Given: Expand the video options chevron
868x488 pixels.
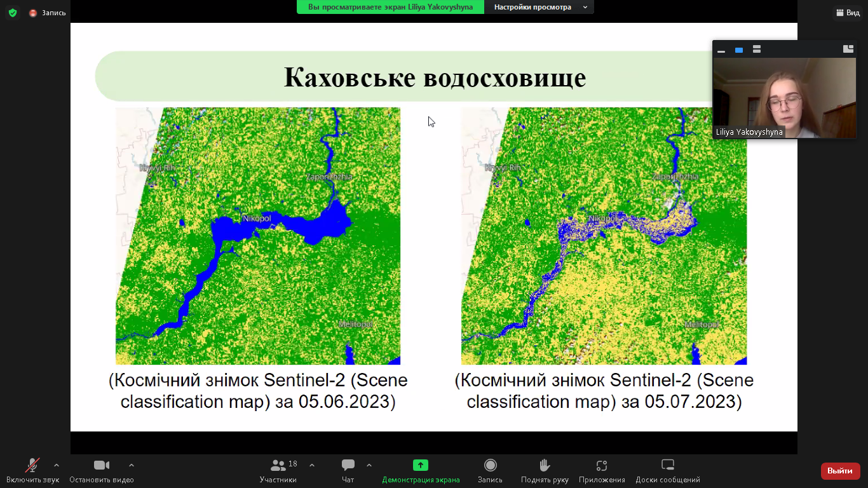Looking at the screenshot, I should coord(132,465).
